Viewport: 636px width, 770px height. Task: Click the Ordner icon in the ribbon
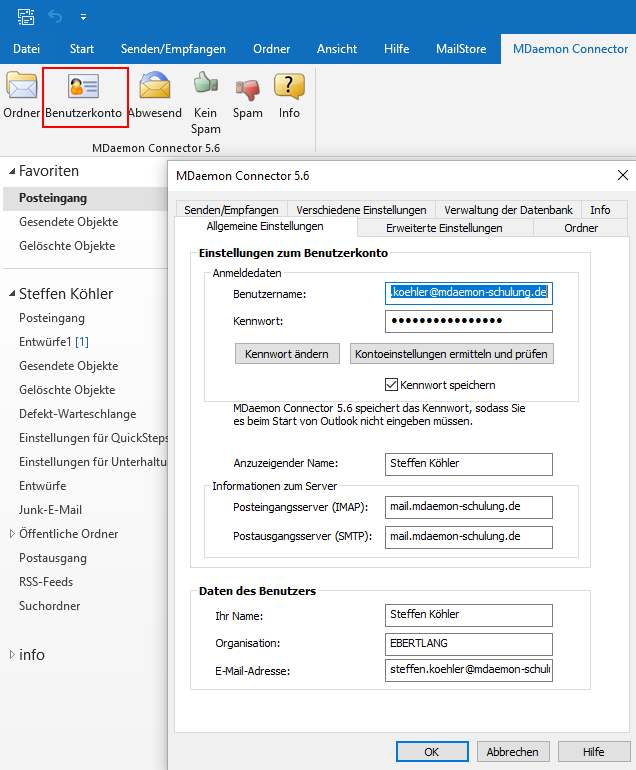tap(21, 95)
